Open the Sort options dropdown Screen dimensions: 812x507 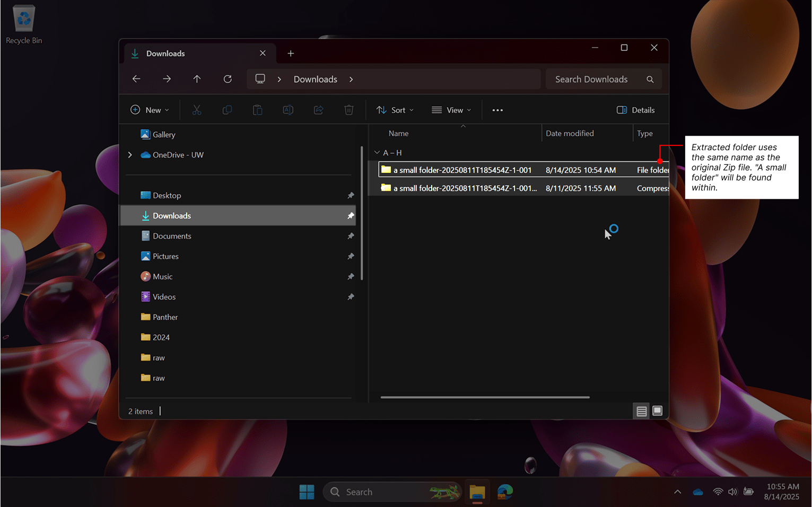click(x=395, y=110)
